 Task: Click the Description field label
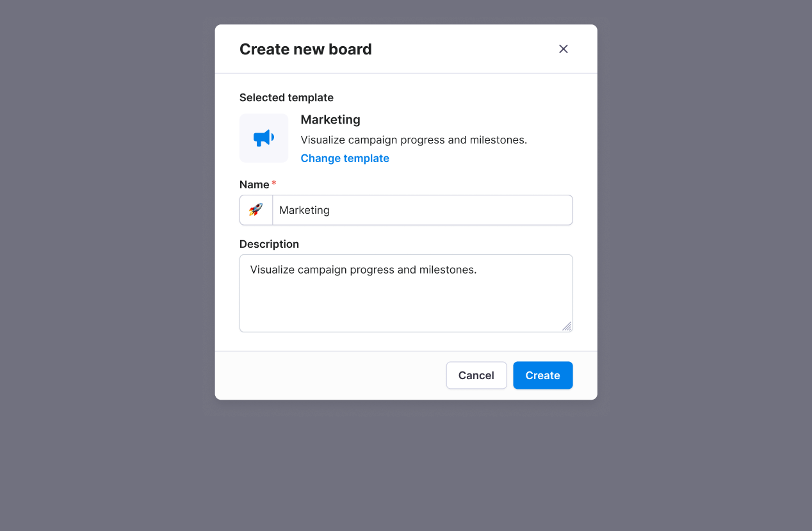[x=269, y=244]
